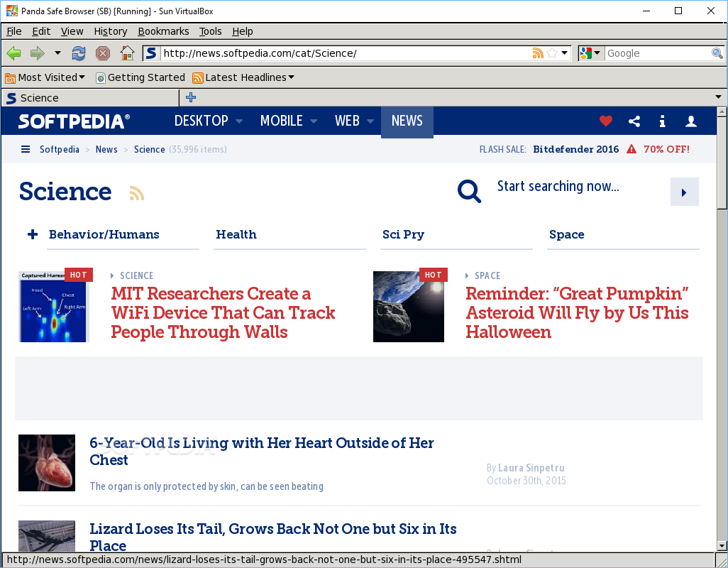Go forward with the forward arrow
Viewport: 728px width, 568px height.
[x=37, y=53]
